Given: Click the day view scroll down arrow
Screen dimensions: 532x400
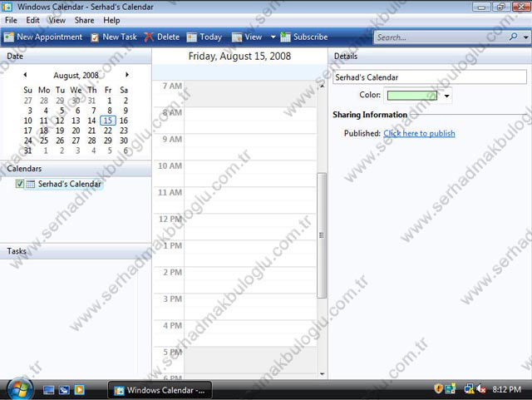Looking at the screenshot, I should (x=322, y=374).
